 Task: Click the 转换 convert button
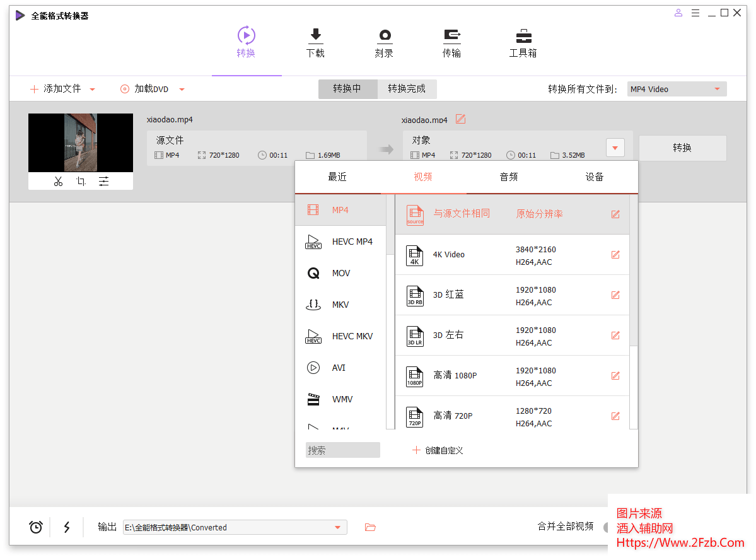682,148
